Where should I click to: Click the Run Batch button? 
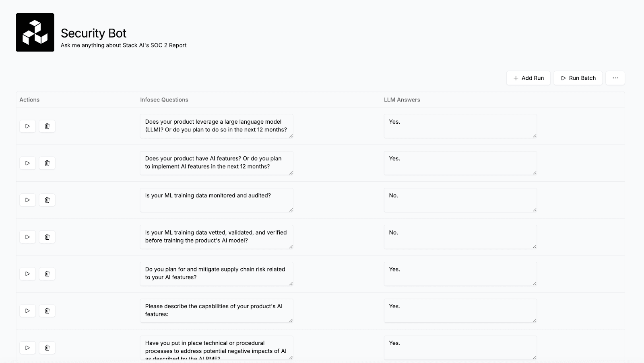tap(578, 78)
